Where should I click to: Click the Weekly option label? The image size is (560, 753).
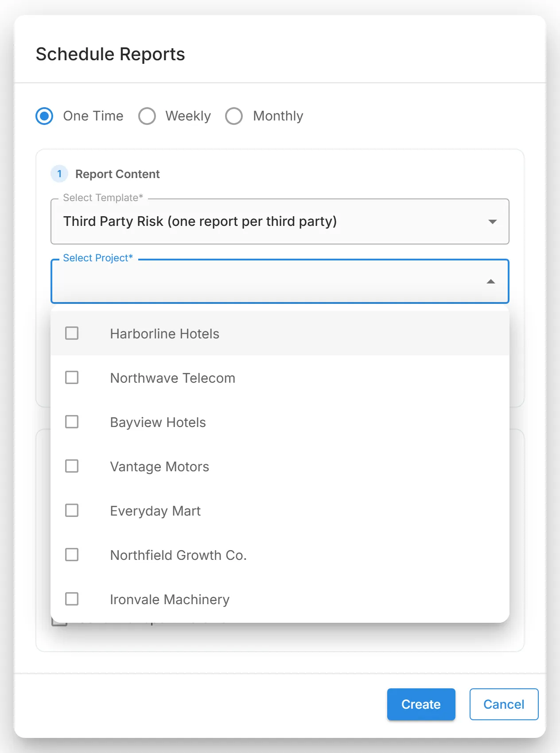[188, 116]
